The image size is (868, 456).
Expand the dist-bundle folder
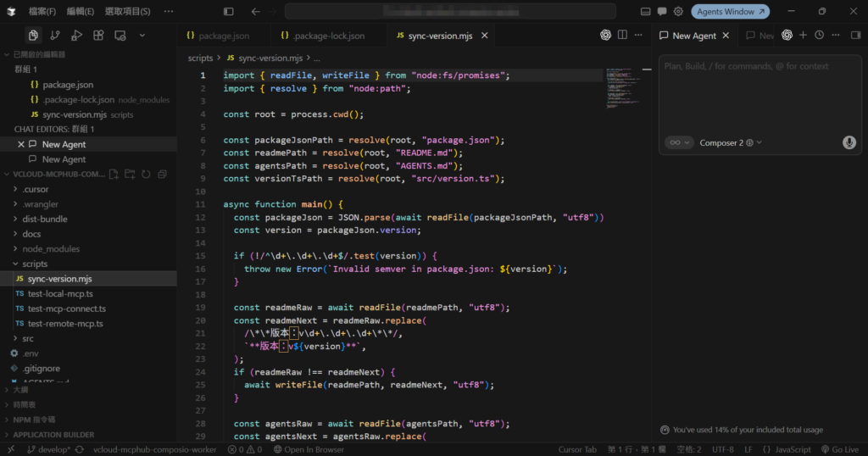pos(45,220)
